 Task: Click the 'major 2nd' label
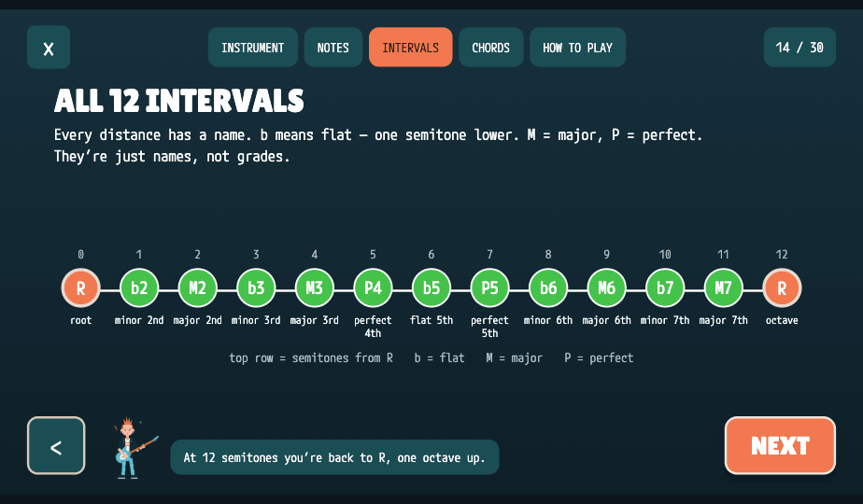[198, 320]
